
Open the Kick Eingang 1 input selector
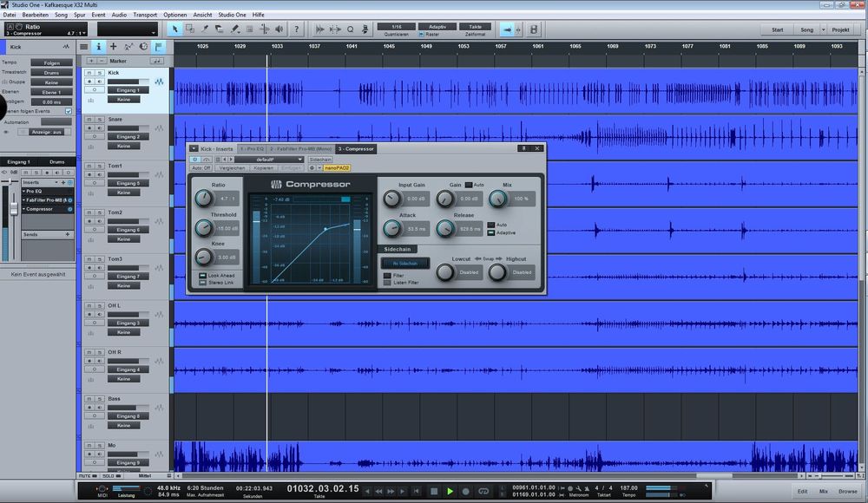pos(128,90)
